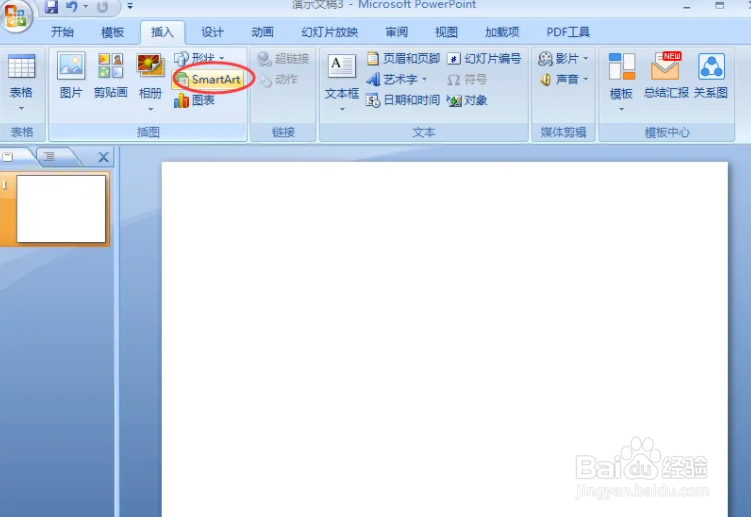Image resolution: width=751 pixels, height=517 pixels.
Task: Restore down the PowerPoint window
Action: [719, 6]
